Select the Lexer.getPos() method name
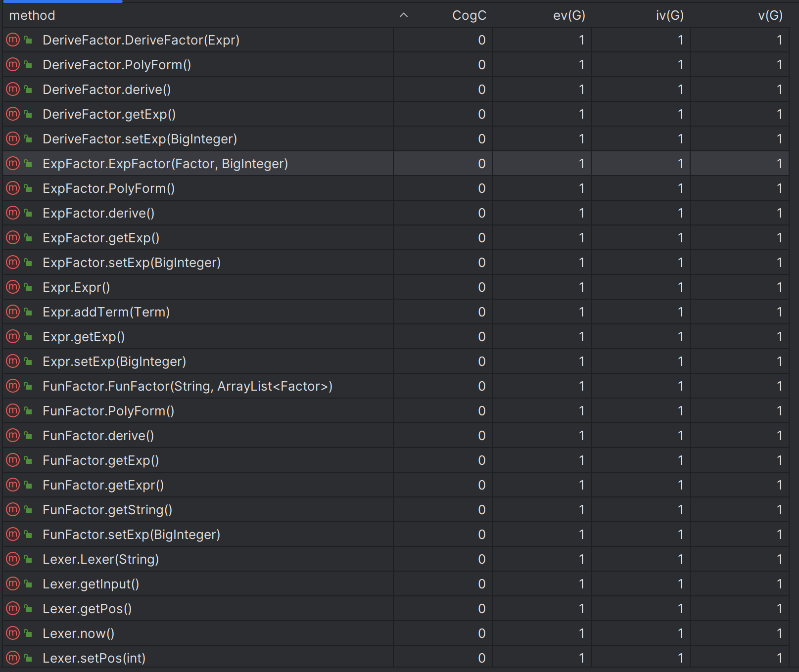This screenshot has width=799, height=672. (x=87, y=609)
